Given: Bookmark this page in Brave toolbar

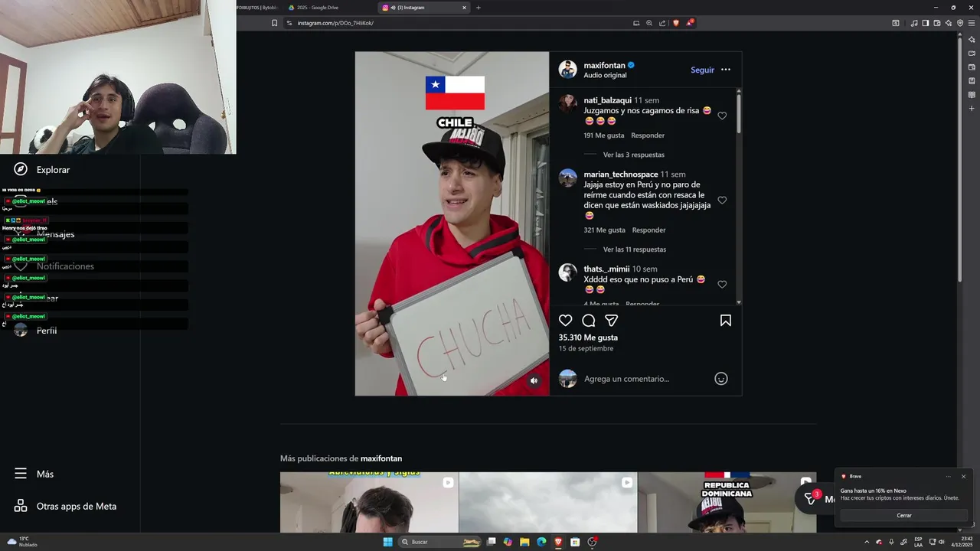Looking at the screenshot, I should [275, 23].
